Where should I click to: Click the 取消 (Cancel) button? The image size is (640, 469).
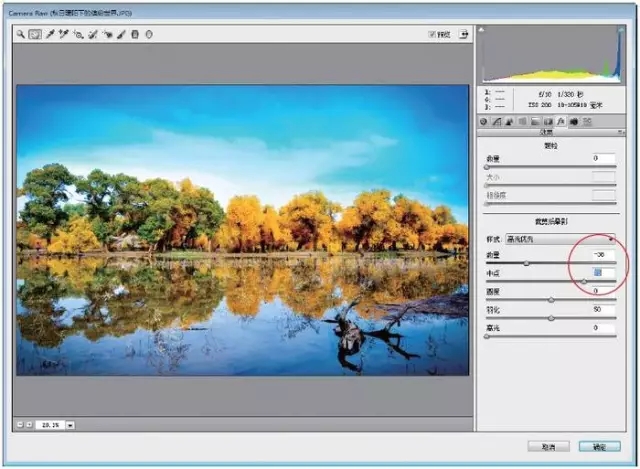[550, 446]
